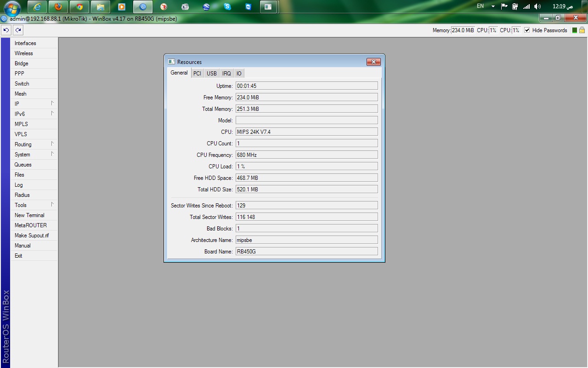Click the Total Memory field 251.3 MiB

pyautogui.click(x=307, y=109)
